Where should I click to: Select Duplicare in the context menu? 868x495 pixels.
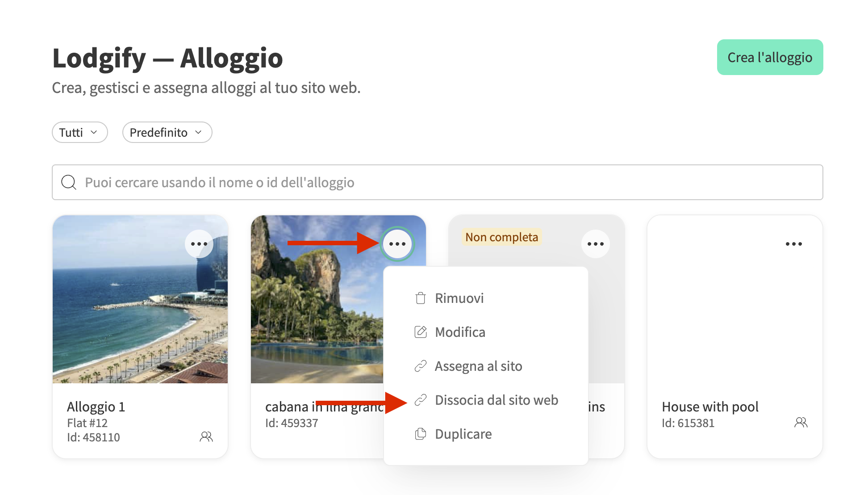463,434
